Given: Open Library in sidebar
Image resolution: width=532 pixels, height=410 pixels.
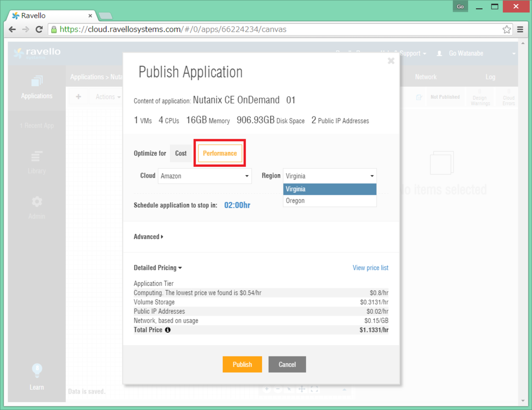Looking at the screenshot, I should pyautogui.click(x=37, y=162).
